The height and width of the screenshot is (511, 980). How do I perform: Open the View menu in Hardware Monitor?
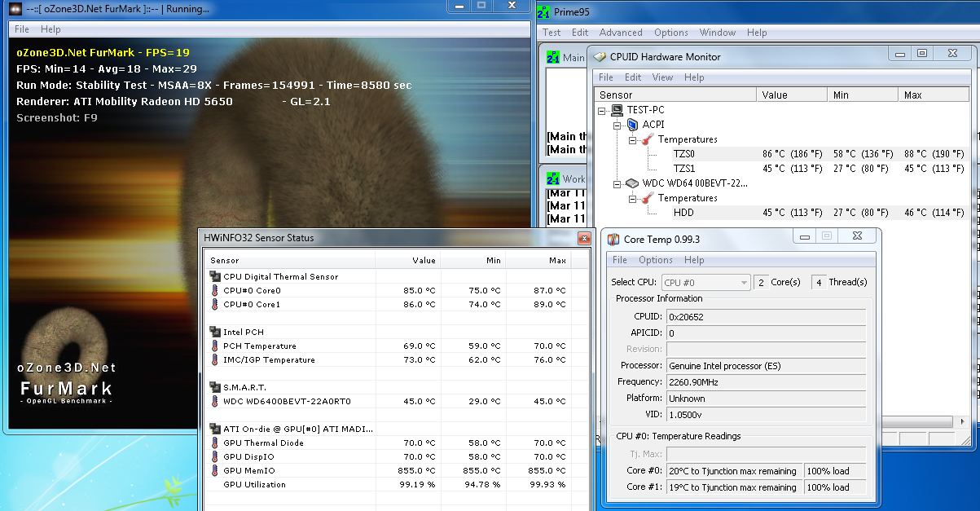tap(663, 77)
